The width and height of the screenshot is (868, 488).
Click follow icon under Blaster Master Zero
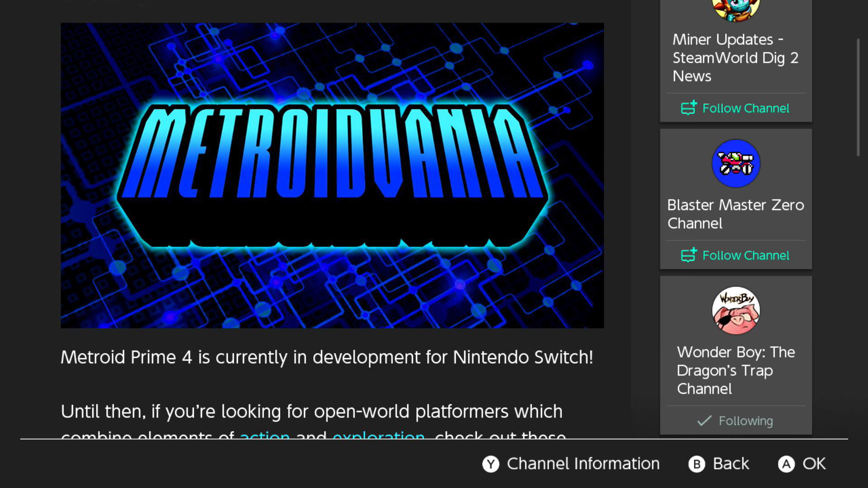tap(689, 255)
